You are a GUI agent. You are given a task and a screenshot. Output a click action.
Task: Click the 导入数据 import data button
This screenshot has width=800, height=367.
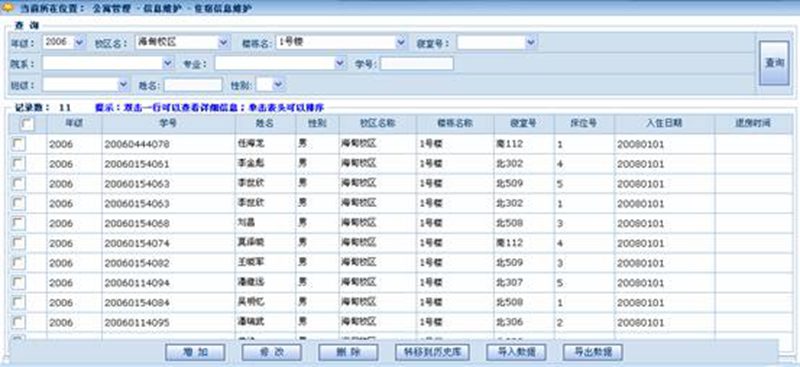click(x=516, y=352)
